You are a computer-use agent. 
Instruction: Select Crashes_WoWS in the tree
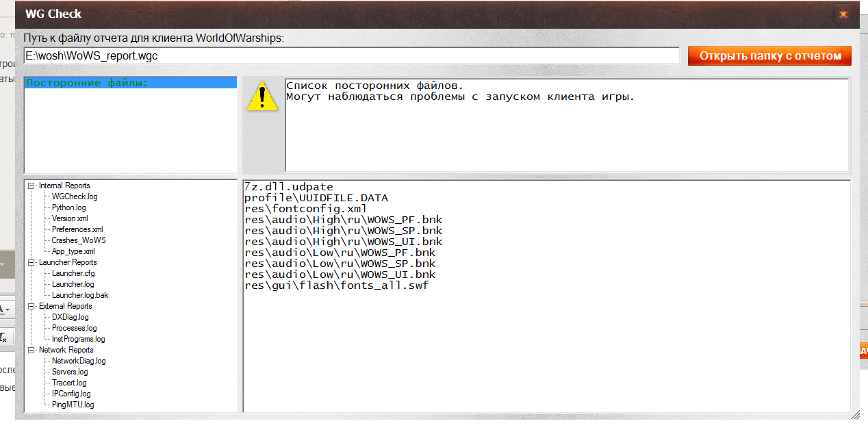pos(79,240)
